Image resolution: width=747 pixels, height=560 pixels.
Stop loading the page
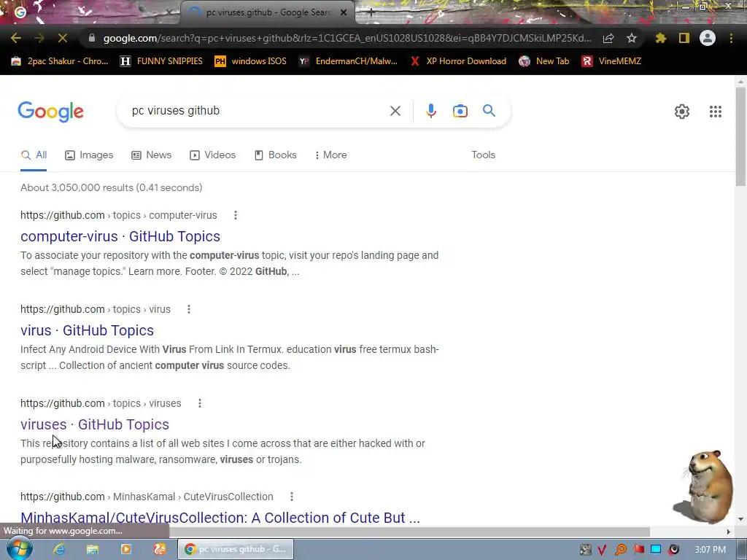pos(63,38)
